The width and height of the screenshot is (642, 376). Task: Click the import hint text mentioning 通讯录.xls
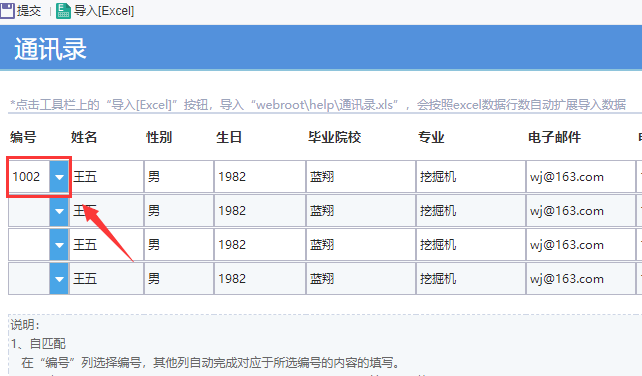318,105
